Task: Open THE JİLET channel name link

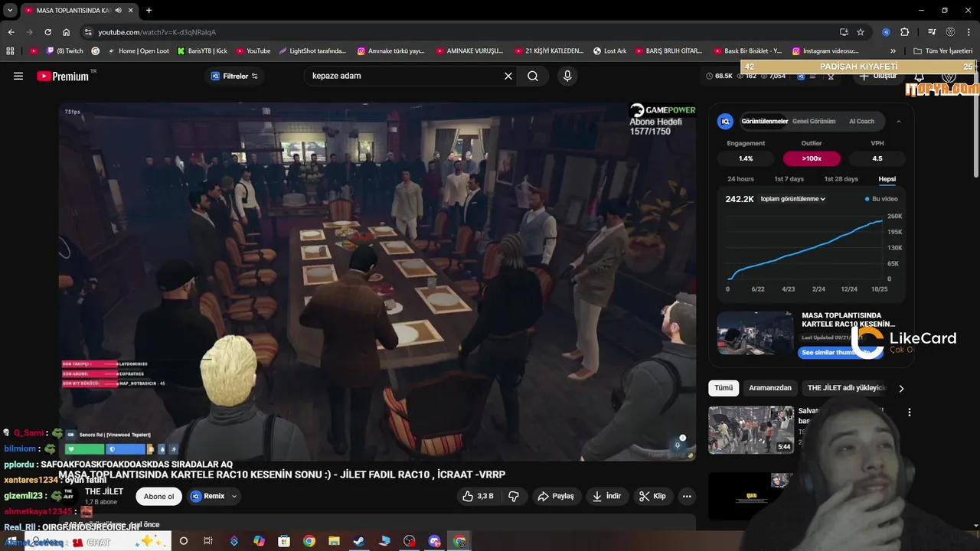Action: (x=104, y=491)
